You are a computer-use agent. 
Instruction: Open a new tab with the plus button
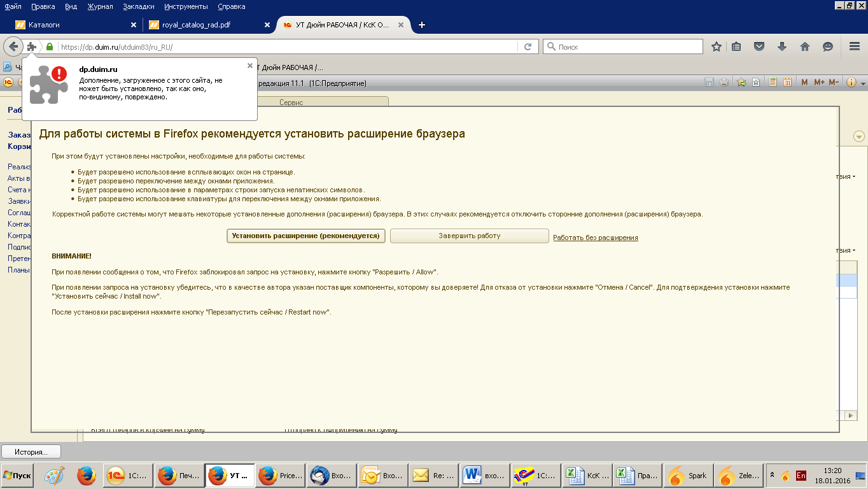tap(421, 25)
